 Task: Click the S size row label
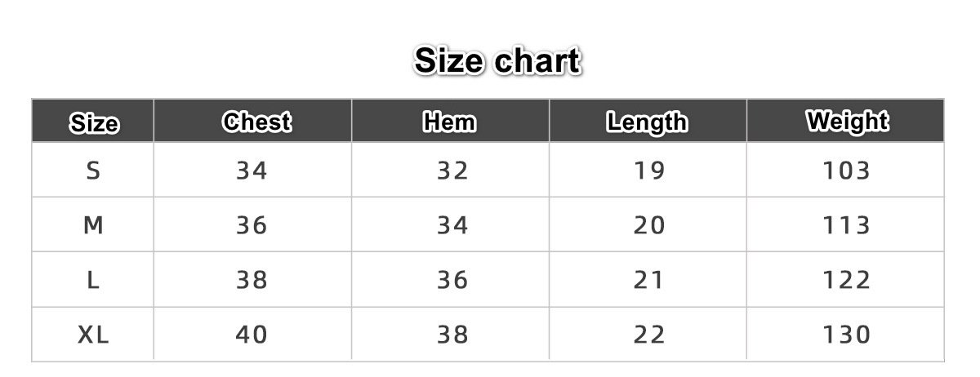point(93,171)
